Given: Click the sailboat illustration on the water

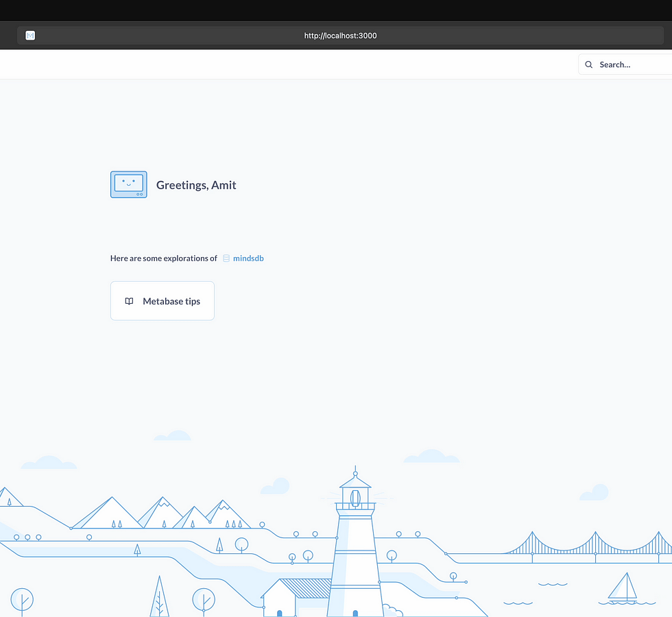Looking at the screenshot, I should point(623,588).
